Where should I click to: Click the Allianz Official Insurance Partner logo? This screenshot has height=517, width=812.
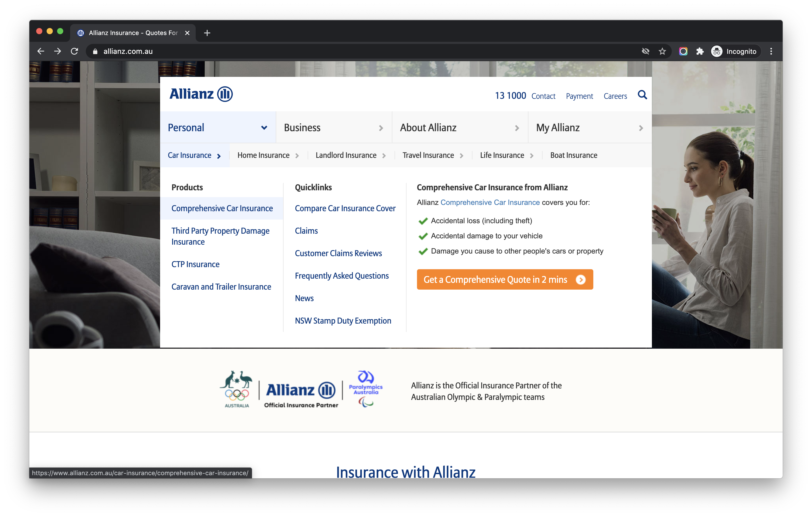pyautogui.click(x=301, y=394)
